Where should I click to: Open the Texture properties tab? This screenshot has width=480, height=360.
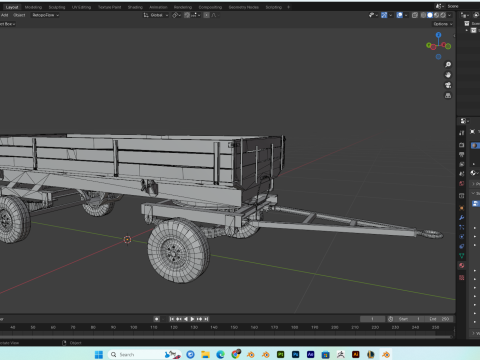462,278
